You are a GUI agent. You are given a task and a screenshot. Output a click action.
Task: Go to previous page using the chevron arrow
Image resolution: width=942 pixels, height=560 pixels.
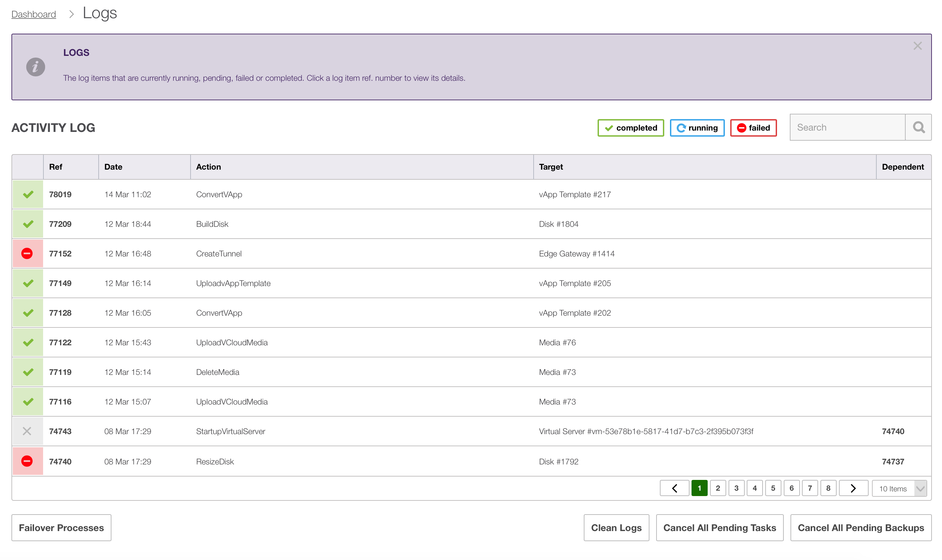(x=674, y=488)
